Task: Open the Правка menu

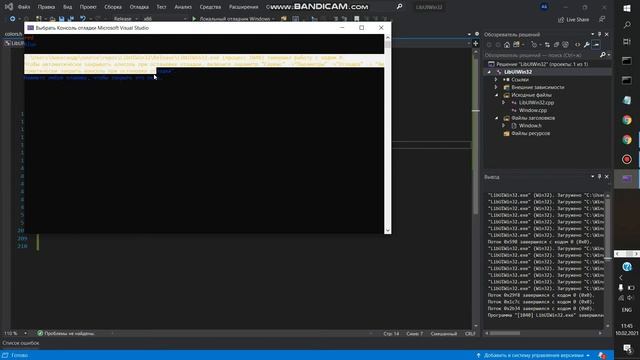Action: click(46, 7)
